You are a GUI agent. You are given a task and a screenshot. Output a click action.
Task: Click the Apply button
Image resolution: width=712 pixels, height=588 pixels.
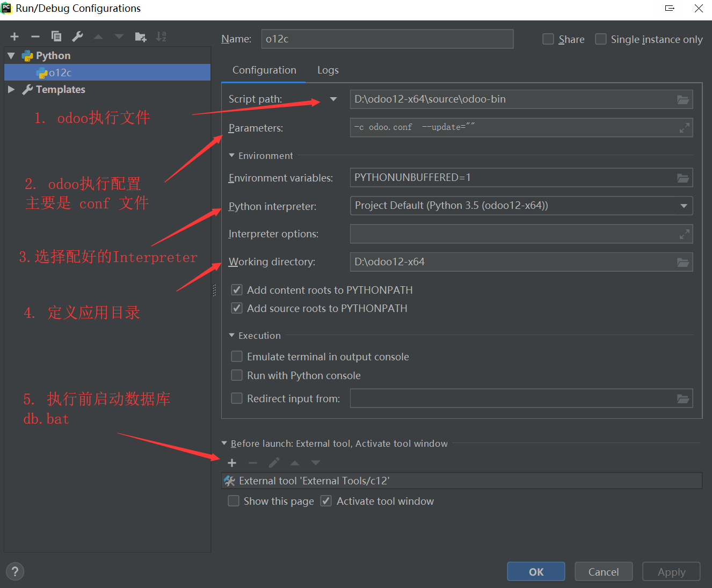point(671,571)
